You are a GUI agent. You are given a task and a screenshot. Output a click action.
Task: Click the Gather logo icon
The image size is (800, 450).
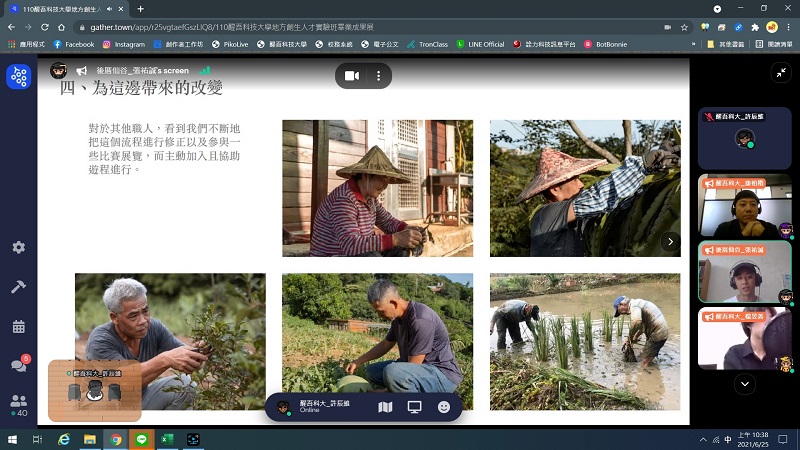tap(18, 77)
